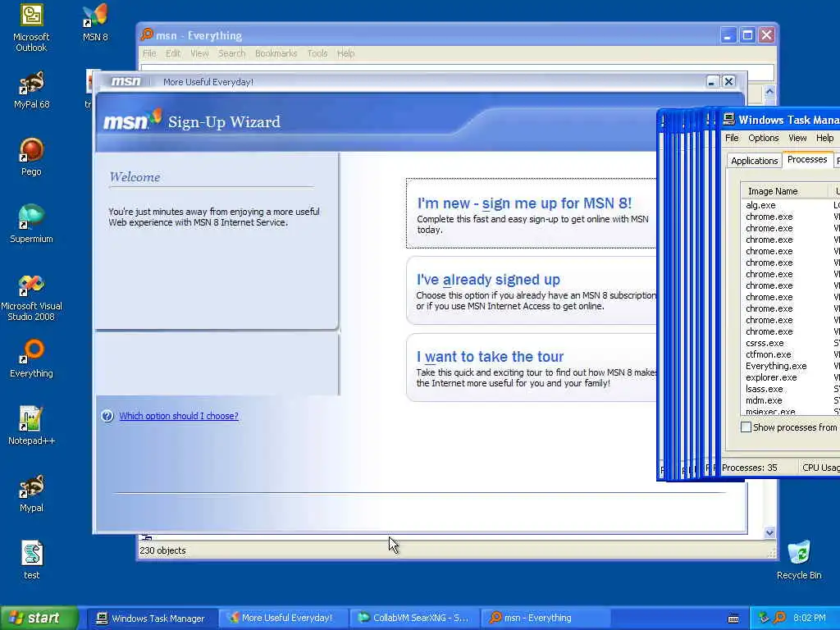Sort by Image Name column header
The image size is (840, 630).
point(784,191)
